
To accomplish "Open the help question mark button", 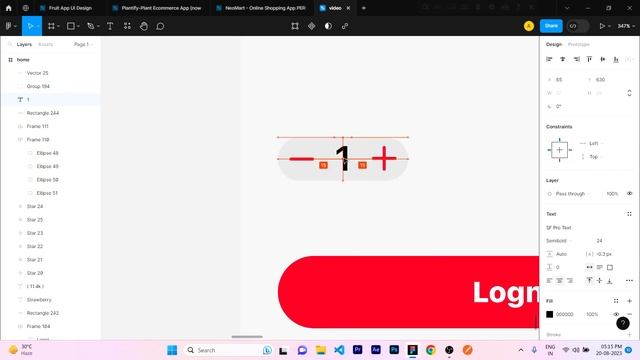I will pyautogui.click(x=623, y=323).
